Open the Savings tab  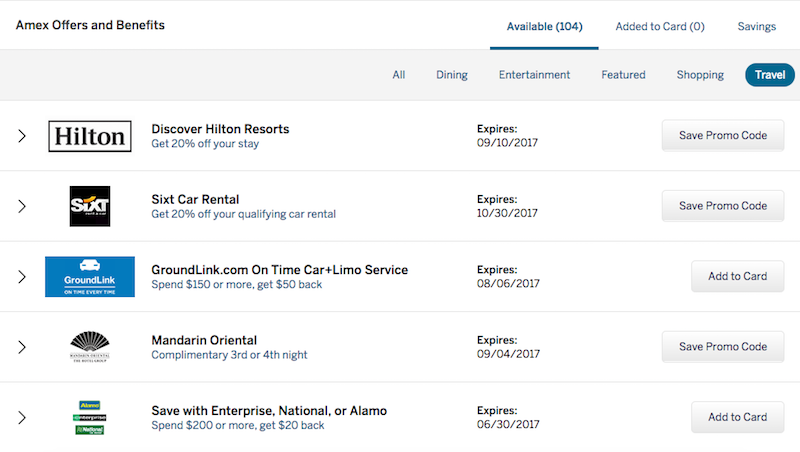757,27
